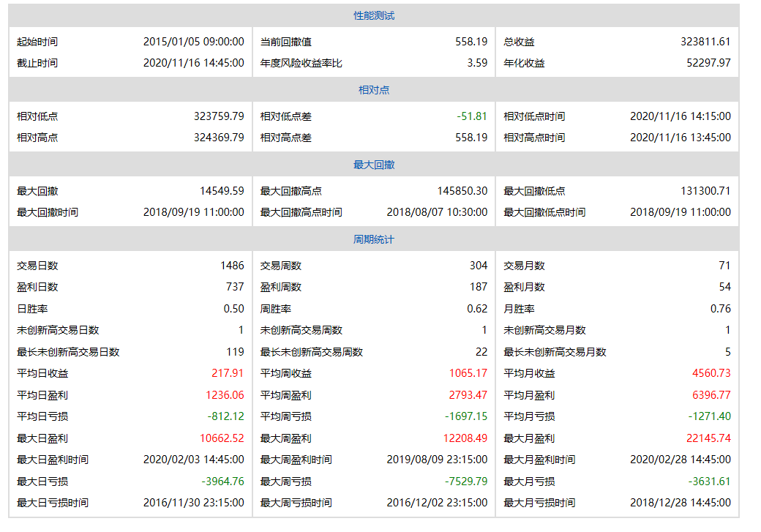Click 相对高点时间 value 2020/11/16 13:45:00
Screen dimensions: 761x532
681,138
